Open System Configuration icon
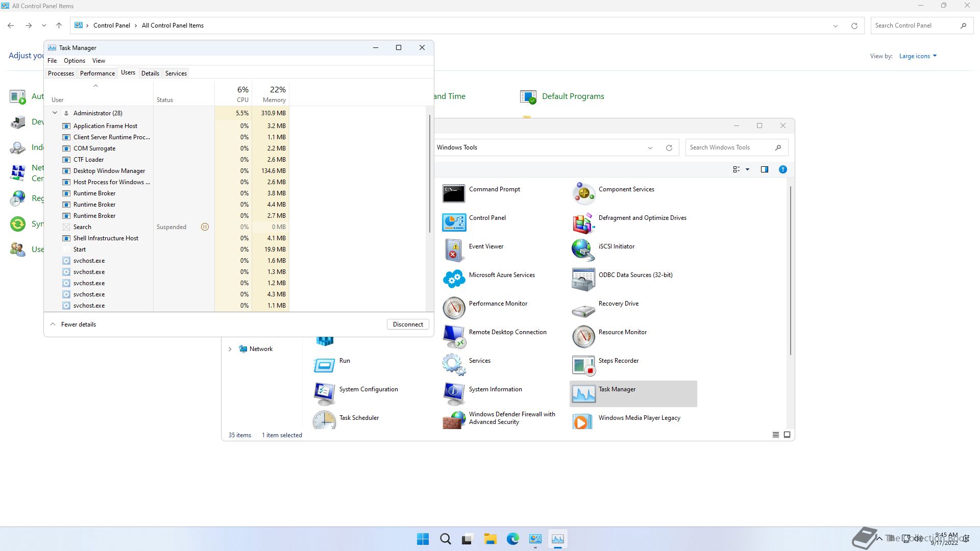The image size is (980, 551). pos(324,393)
